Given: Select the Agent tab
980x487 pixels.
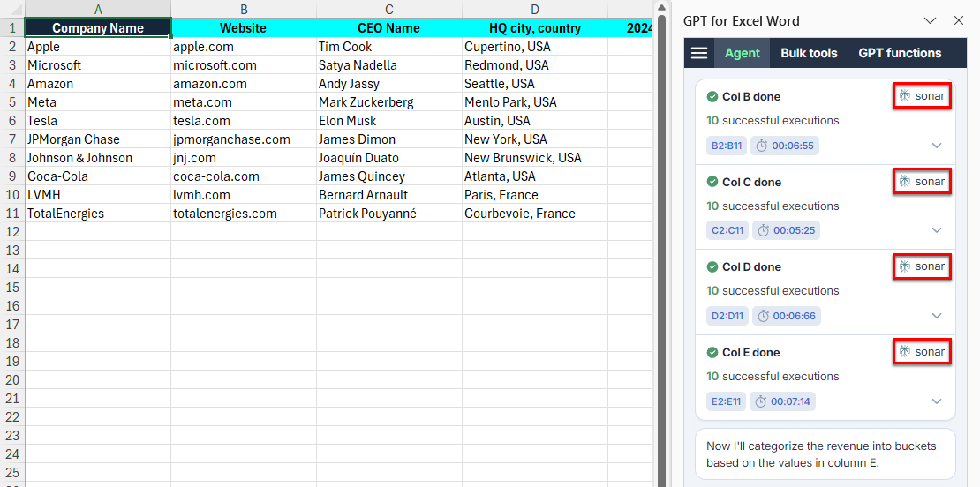Looking at the screenshot, I should click(742, 53).
